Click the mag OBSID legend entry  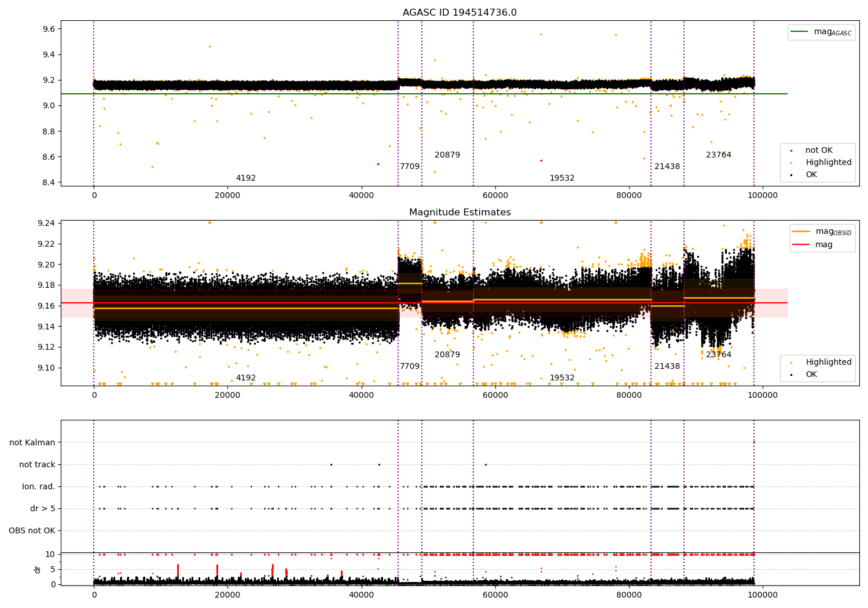(822, 232)
